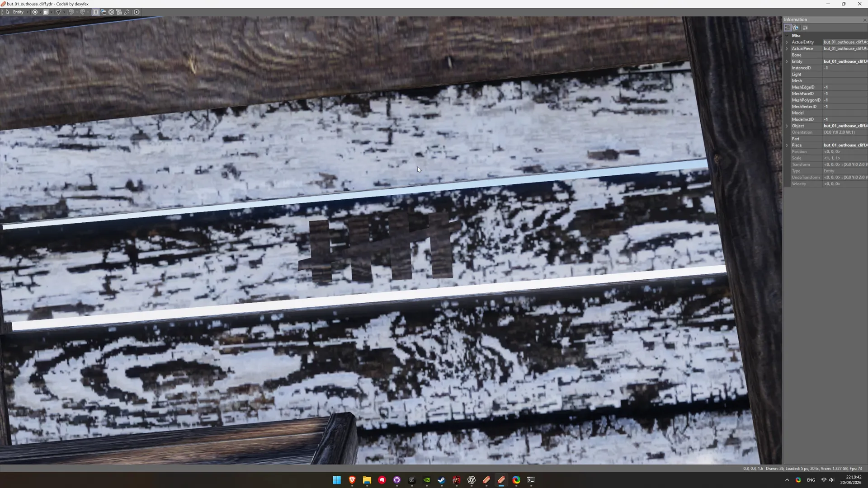Open dropdown arrow beside crosshair icon
This screenshot has width=868, height=488.
(40, 12)
